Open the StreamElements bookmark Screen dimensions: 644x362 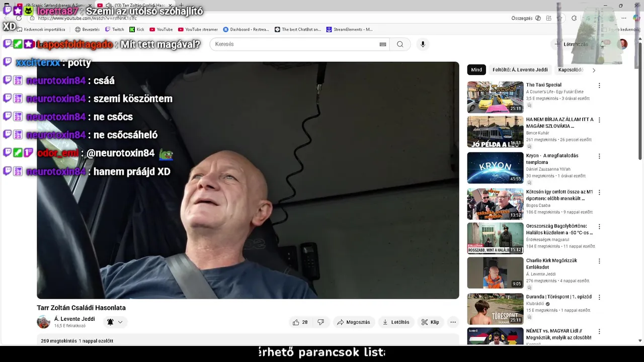tap(349, 30)
